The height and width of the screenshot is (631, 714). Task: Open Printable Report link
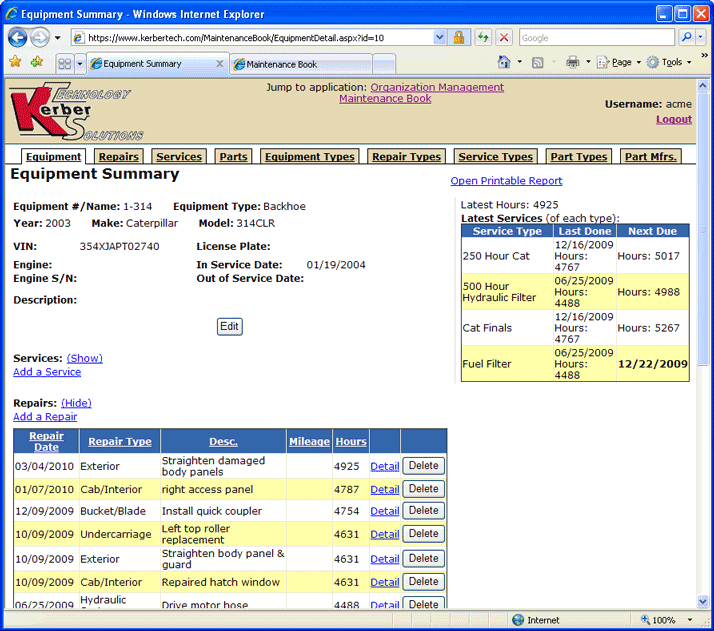pyautogui.click(x=506, y=181)
